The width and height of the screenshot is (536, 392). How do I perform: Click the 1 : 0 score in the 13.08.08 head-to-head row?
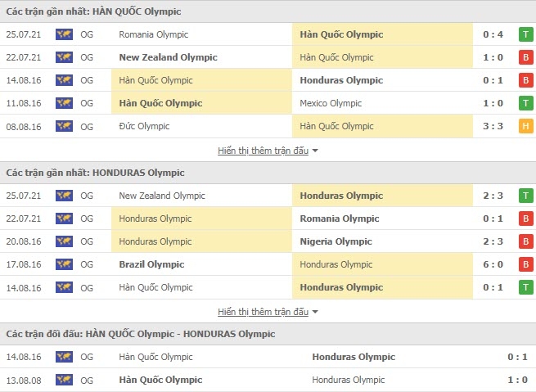point(517,380)
